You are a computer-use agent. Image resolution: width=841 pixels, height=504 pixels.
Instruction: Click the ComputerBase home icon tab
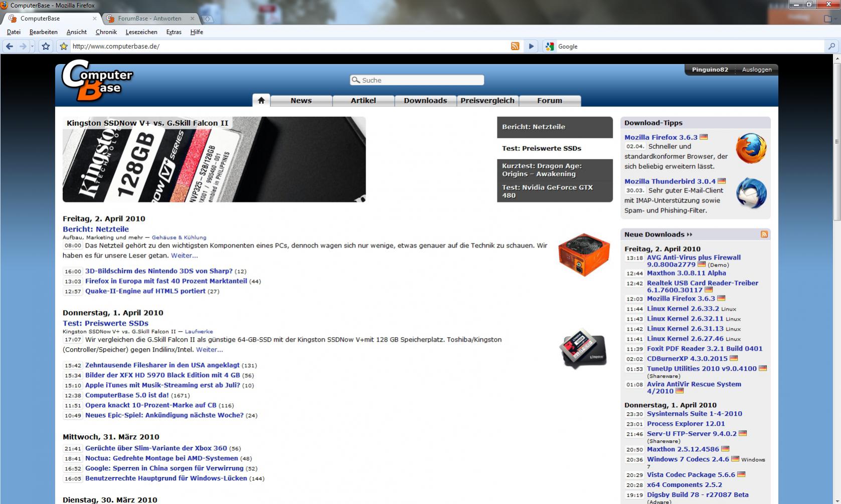[x=261, y=100]
